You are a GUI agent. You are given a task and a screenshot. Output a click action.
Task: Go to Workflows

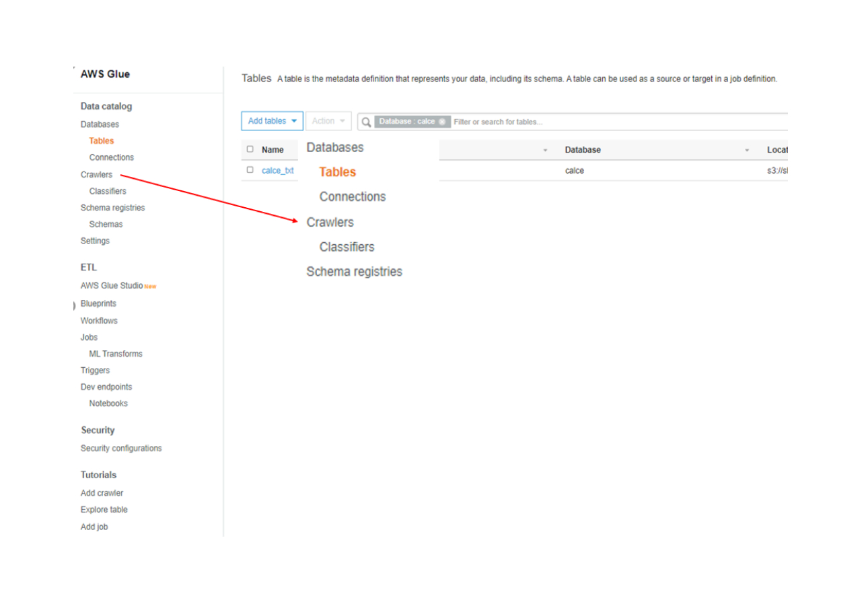point(99,321)
